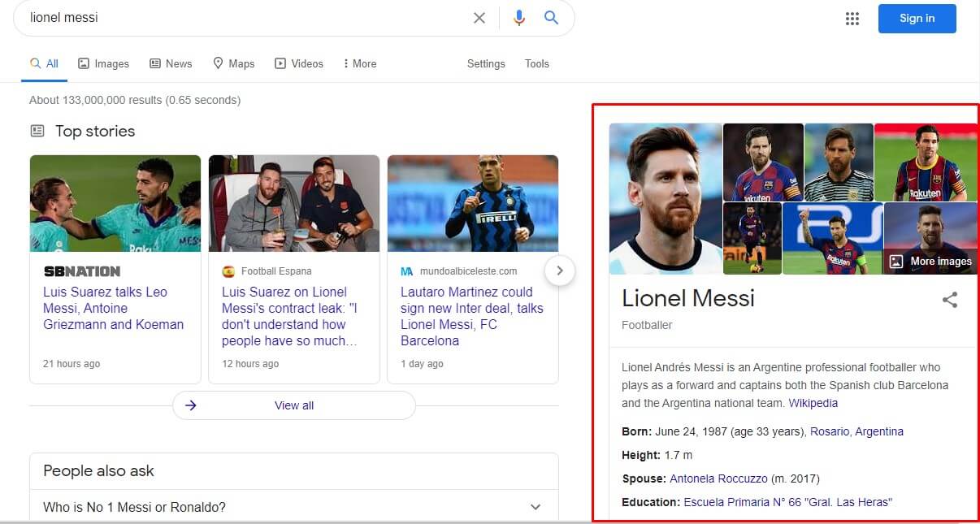Start voice search with microphone icon
This screenshot has height=524, width=980.
coord(519,18)
